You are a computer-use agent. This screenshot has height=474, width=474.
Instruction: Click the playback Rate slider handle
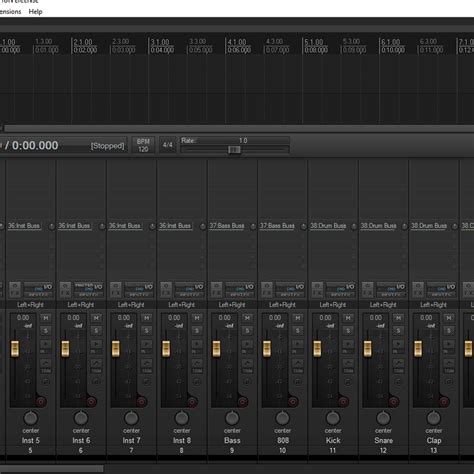point(234,150)
